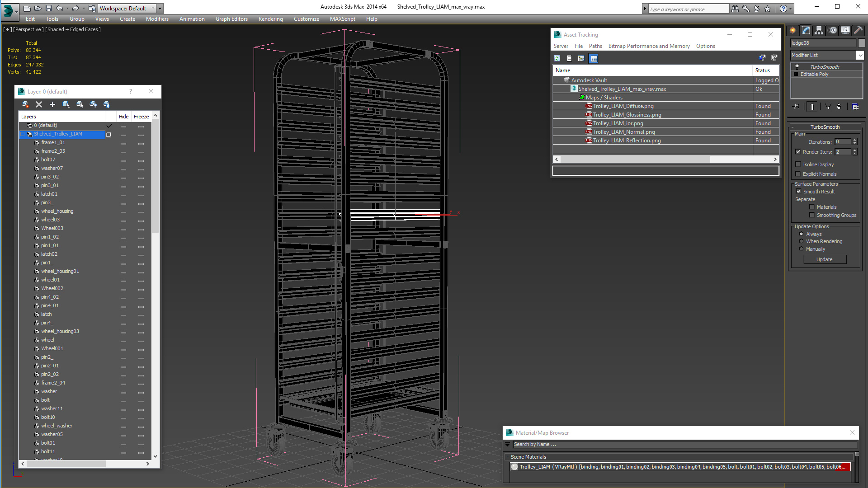This screenshot has width=868, height=488.
Task: Open the Hierarchy command panel tab
Action: [819, 30]
